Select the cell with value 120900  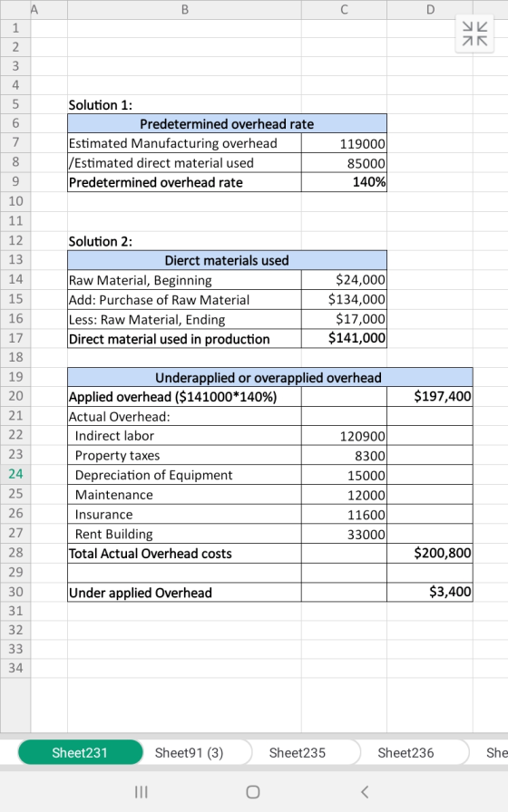(344, 436)
